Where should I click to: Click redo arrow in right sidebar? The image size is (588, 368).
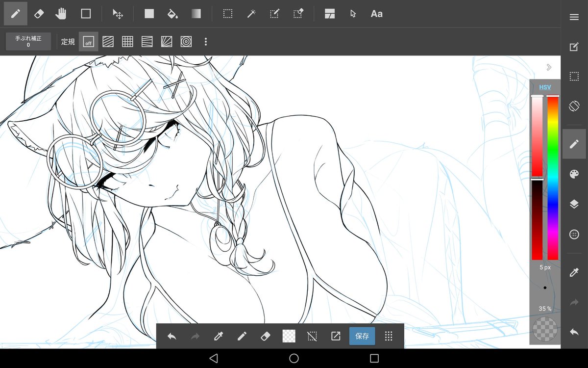(x=574, y=303)
